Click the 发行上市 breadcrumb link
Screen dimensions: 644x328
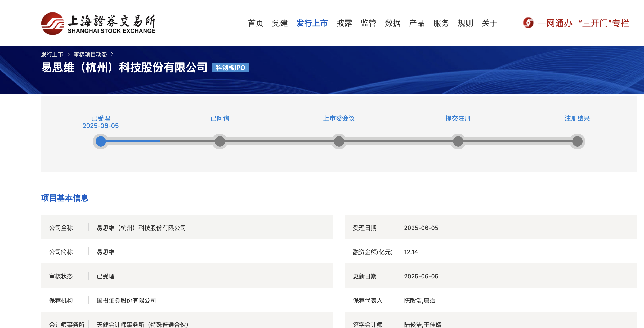[x=52, y=54]
